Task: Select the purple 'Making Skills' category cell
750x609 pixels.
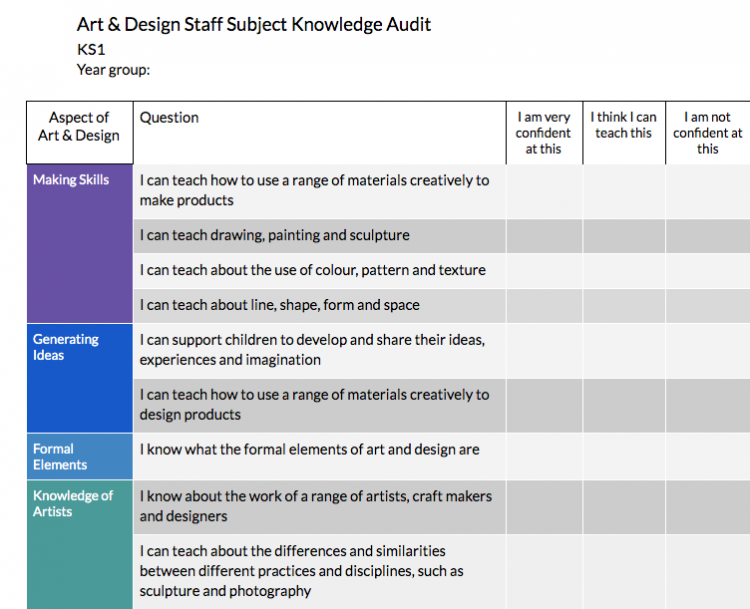Action: 80,244
